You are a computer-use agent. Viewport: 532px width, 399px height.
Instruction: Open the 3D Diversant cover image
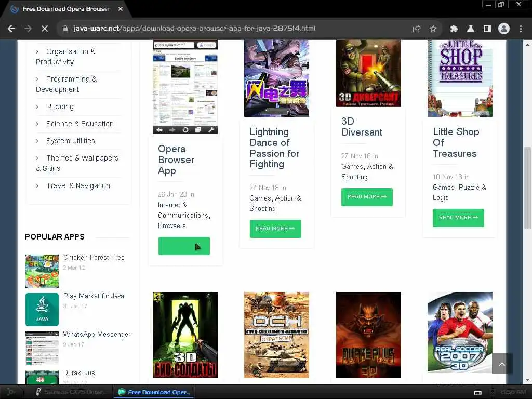pos(368,73)
